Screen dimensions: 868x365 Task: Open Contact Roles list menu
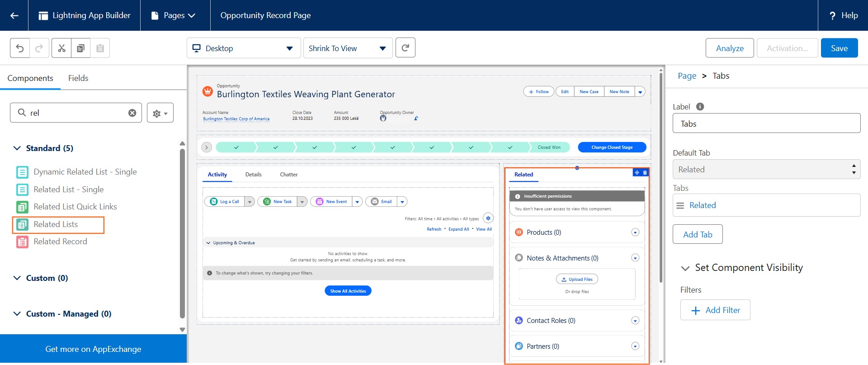(x=635, y=320)
